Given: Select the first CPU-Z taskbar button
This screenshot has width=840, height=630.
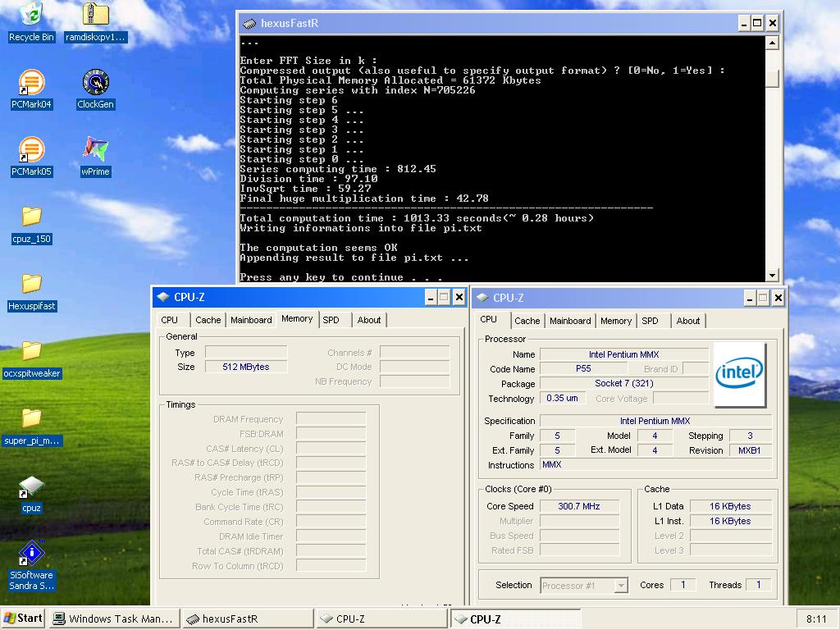Looking at the screenshot, I should (x=381, y=619).
